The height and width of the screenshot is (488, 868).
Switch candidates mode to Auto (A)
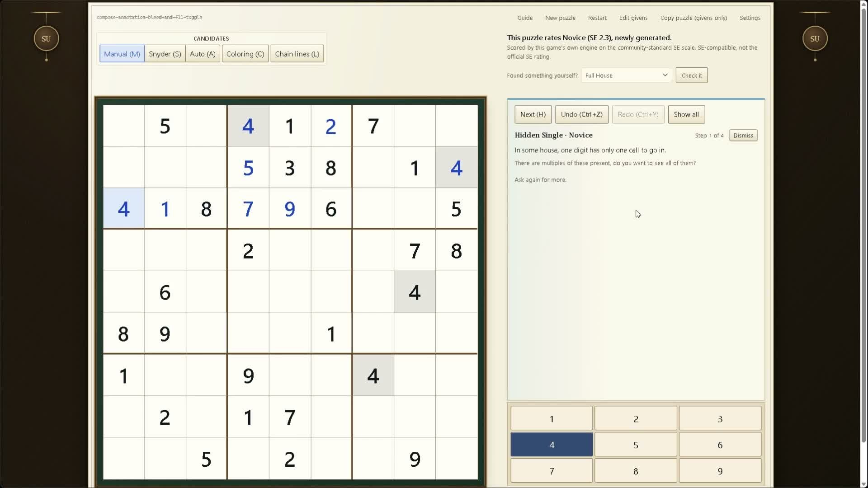(x=203, y=54)
